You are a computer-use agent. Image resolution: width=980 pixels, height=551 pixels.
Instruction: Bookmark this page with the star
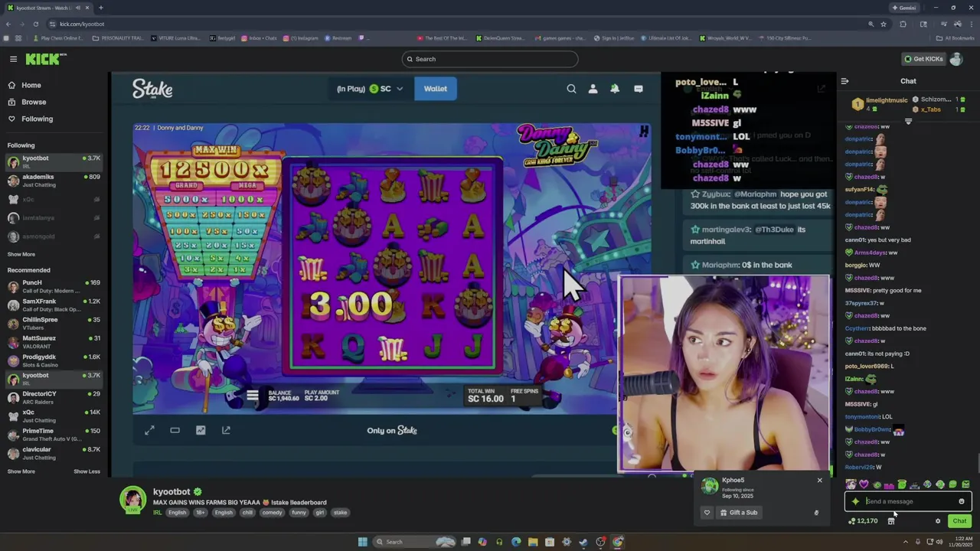(884, 24)
